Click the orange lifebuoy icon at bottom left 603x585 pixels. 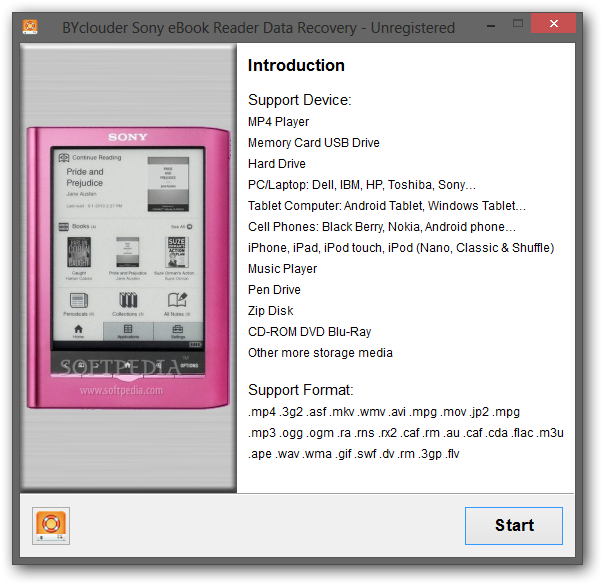(51, 526)
